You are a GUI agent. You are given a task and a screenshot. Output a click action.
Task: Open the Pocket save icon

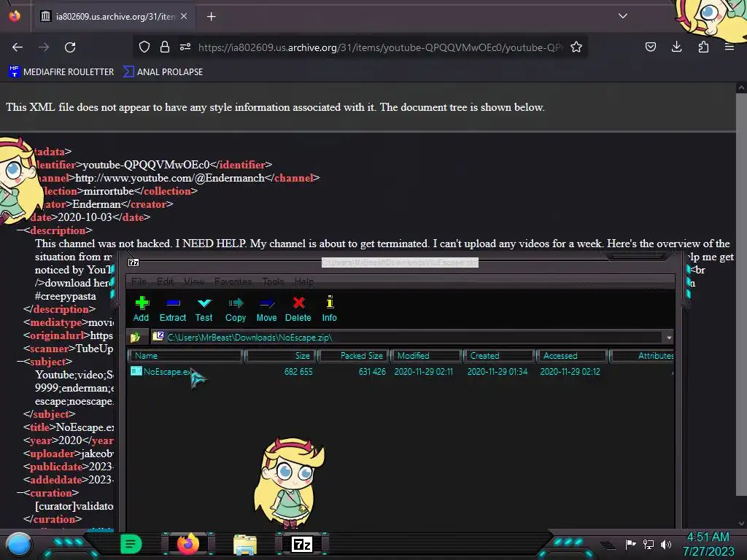tap(650, 47)
